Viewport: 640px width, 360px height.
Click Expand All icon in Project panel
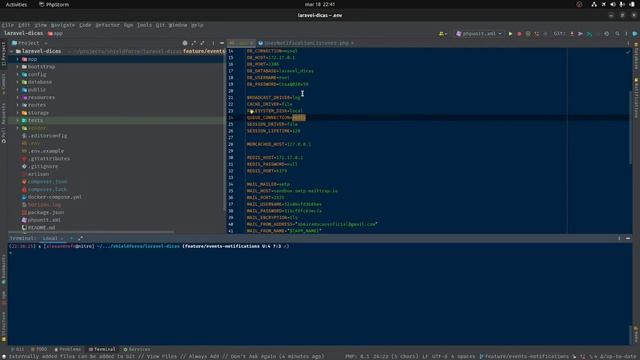click(x=194, y=43)
